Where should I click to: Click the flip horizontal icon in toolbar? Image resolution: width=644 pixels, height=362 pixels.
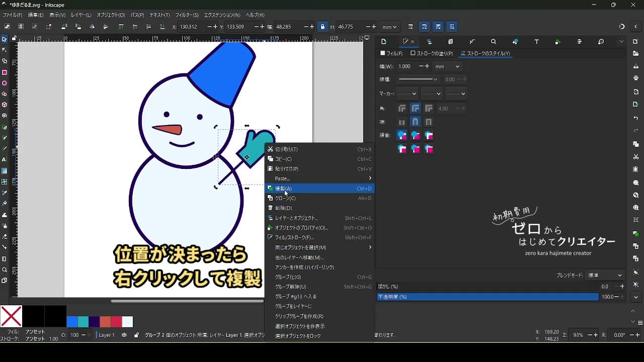92,27
